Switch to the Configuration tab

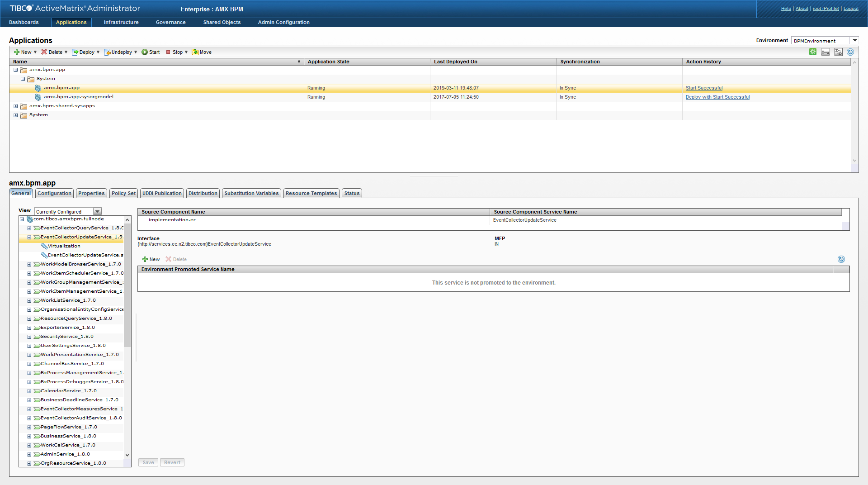click(x=54, y=193)
